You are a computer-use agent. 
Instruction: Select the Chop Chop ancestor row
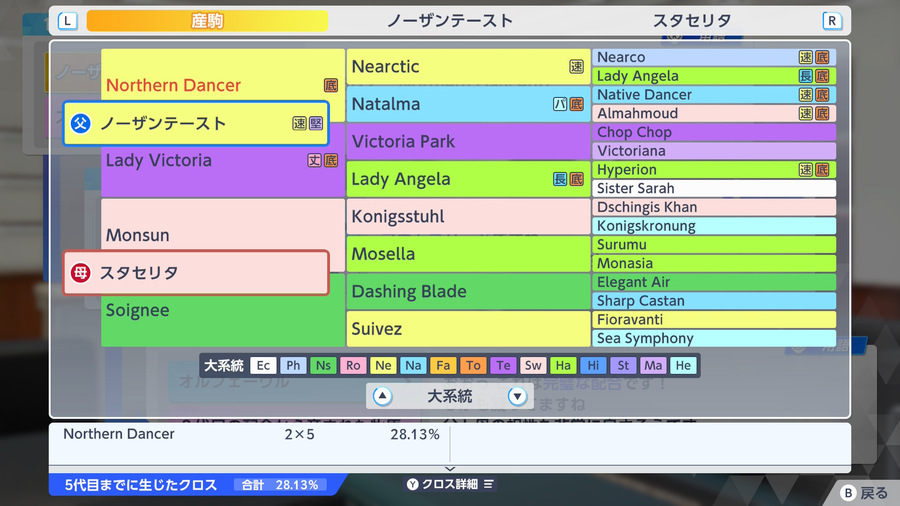pos(714,132)
